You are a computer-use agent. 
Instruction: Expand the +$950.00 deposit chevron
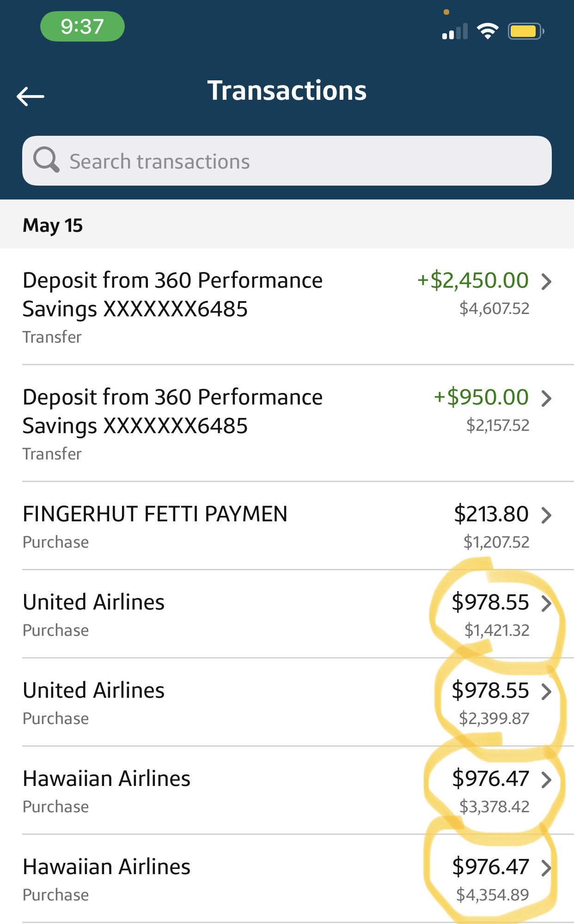(x=546, y=398)
